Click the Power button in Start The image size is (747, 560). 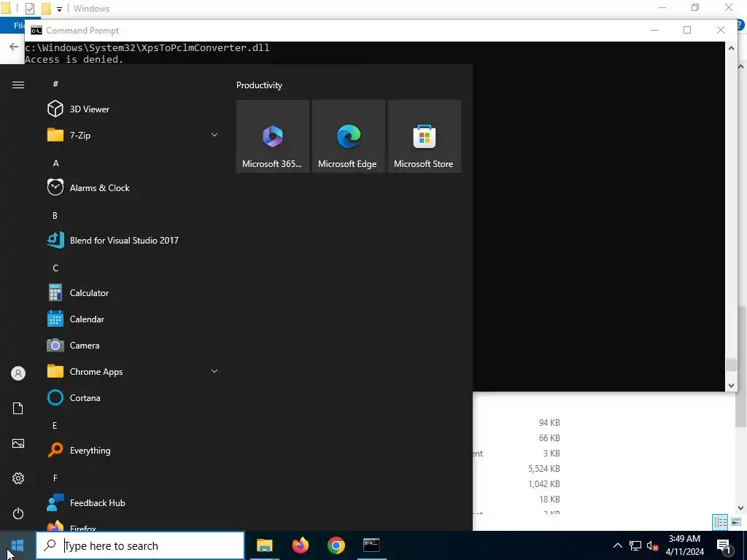pyautogui.click(x=18, y=513)
